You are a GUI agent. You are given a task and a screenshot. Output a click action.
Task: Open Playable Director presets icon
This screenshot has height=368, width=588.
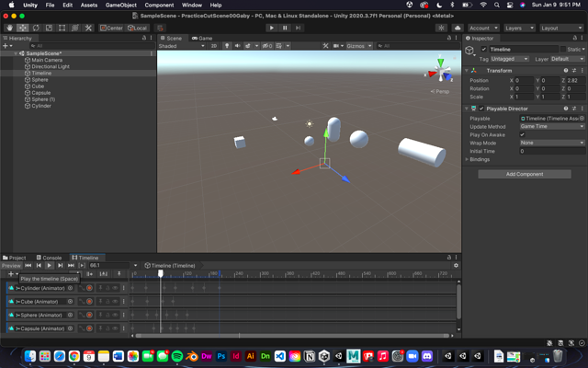pyautogui.click(x=574, y=109)
